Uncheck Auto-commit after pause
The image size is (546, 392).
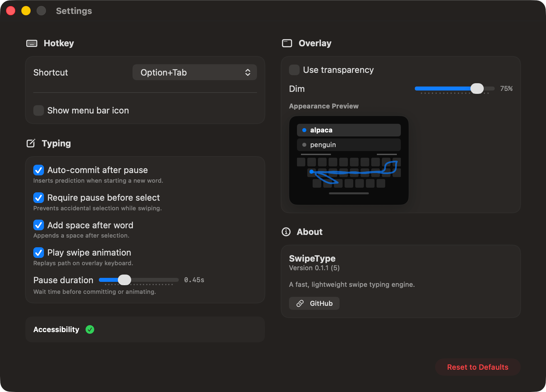click(39, 170)
